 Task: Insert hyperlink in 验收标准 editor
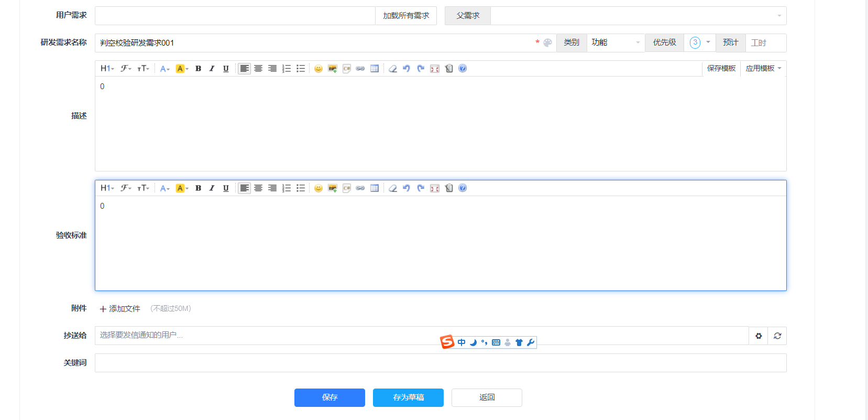pos(360,188)
